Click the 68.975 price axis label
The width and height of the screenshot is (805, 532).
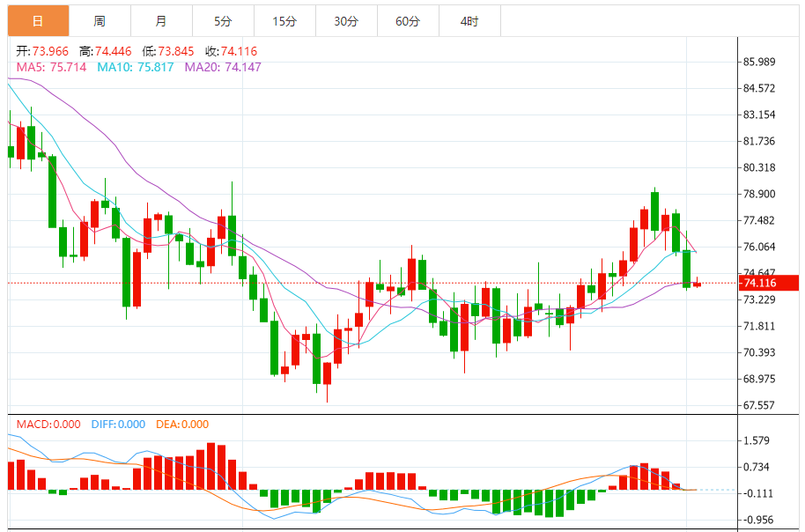tap(759, 379)
